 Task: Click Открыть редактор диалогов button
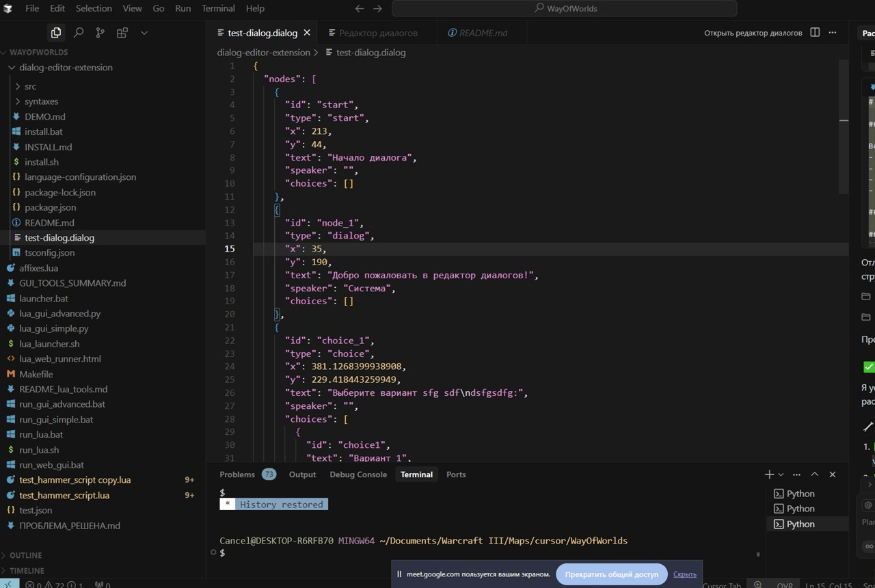pos(753,33)
